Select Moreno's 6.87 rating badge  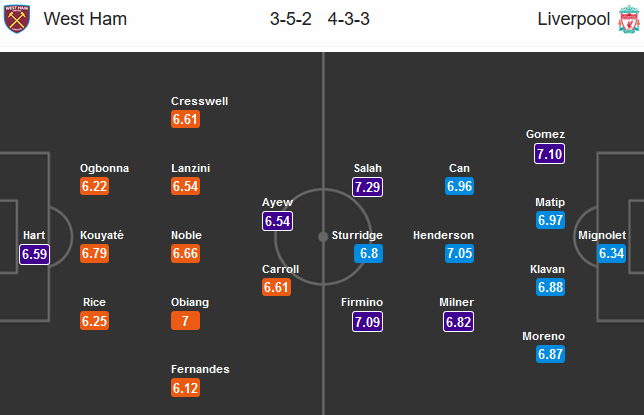point(550,354)
